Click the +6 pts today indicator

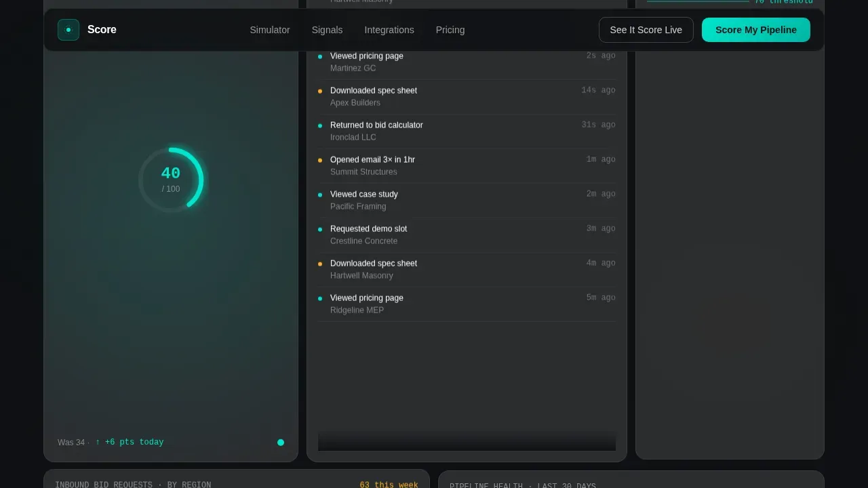pos(130,443)
